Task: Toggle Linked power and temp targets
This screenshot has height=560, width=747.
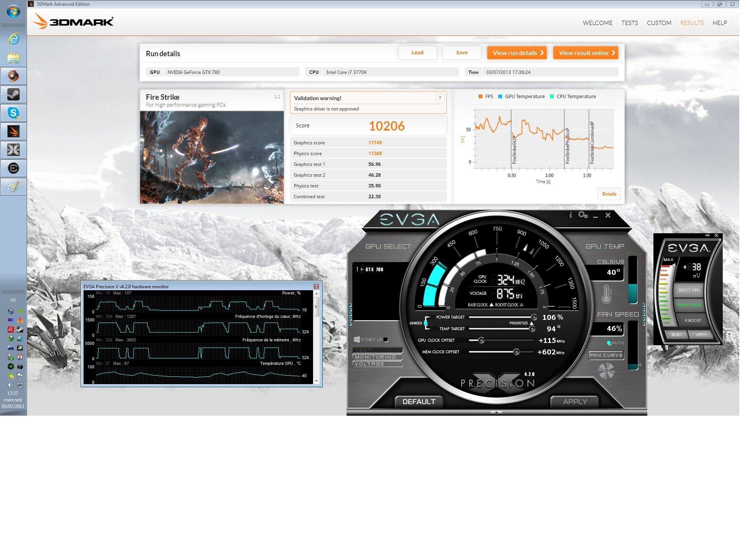Action: pos(425,323)
